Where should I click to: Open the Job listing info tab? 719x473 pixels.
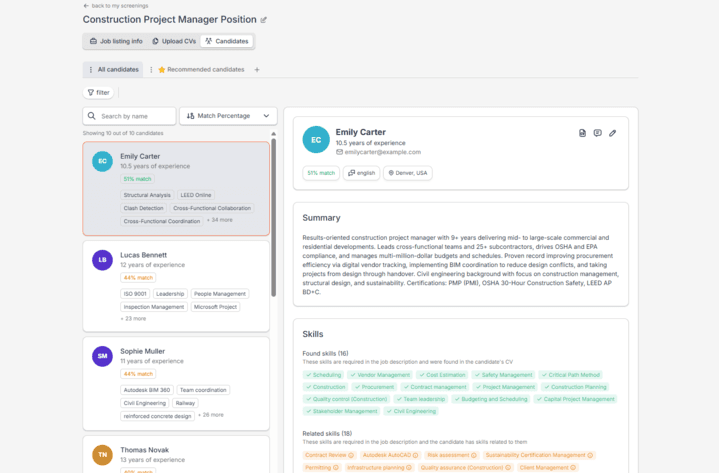[x=116, y=41]
